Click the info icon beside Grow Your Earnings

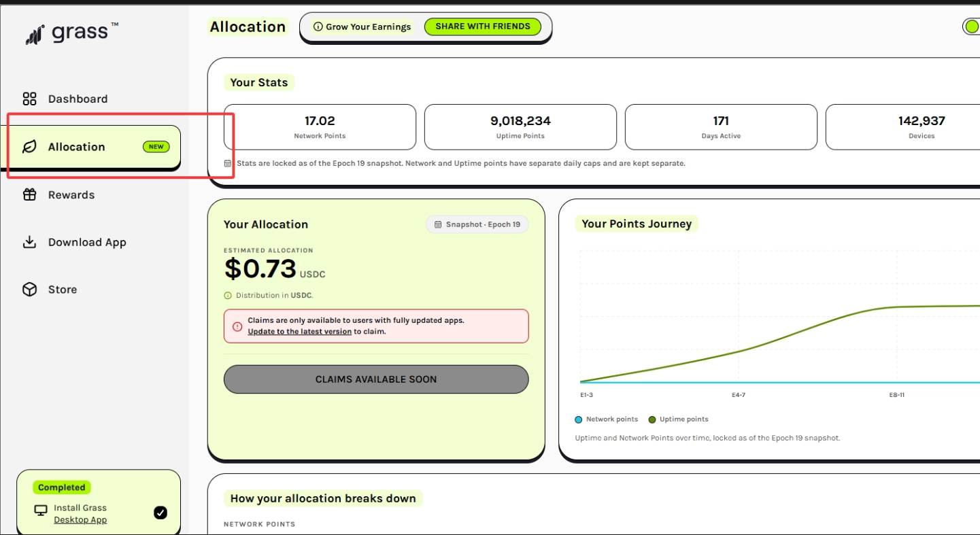(x=318, y=27)
